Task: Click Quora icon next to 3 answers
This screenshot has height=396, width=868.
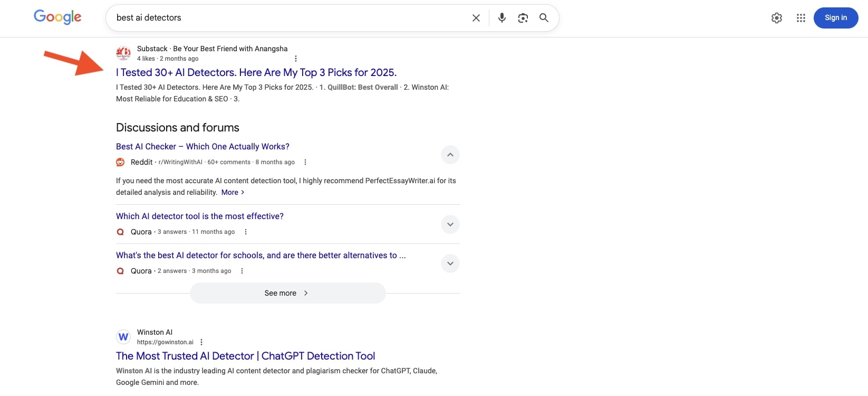Action: [x=120, y=232]
